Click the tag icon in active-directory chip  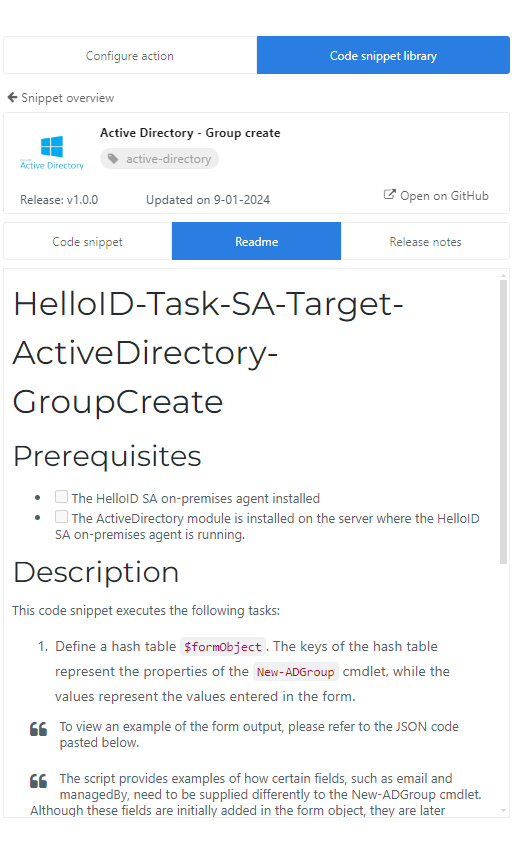(x=113, y=159)
